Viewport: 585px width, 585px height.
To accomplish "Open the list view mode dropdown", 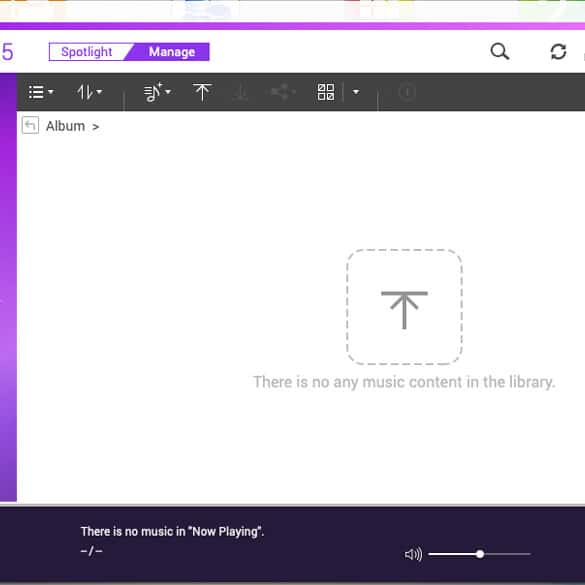I will (41, 92).
